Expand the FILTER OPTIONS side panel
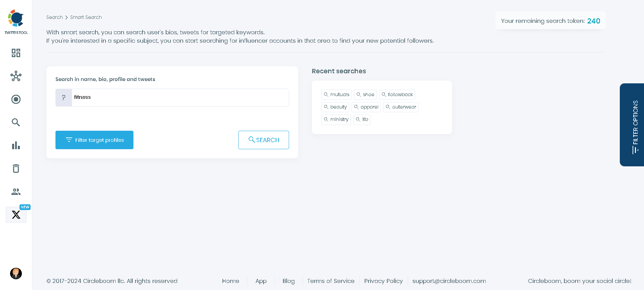 pos(632,125)
